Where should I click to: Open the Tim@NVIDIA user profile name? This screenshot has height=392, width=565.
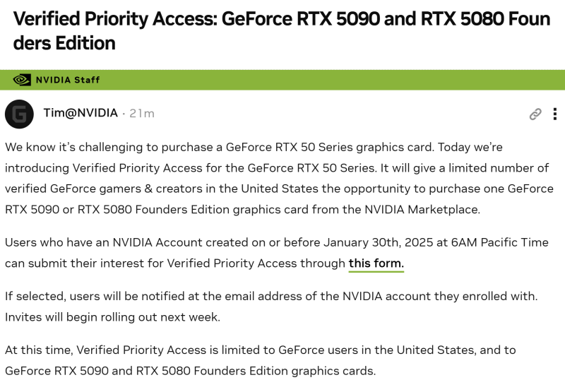click(80, 113)
